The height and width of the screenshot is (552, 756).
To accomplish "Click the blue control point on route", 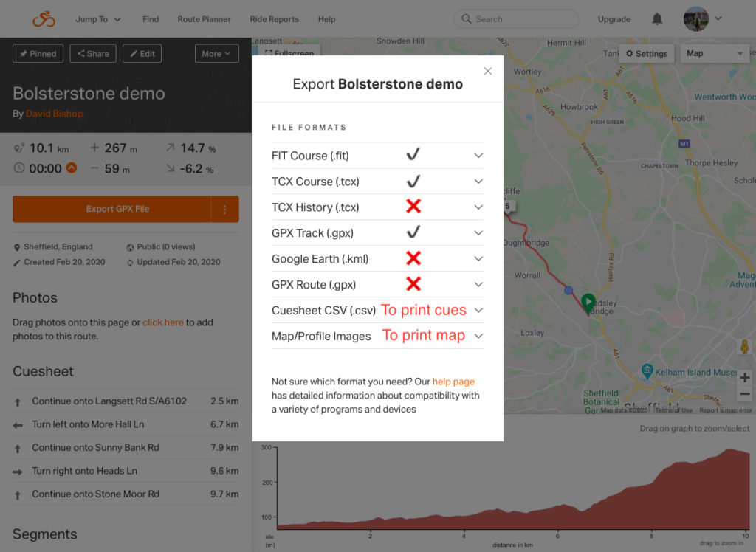I will click(568, 290).
